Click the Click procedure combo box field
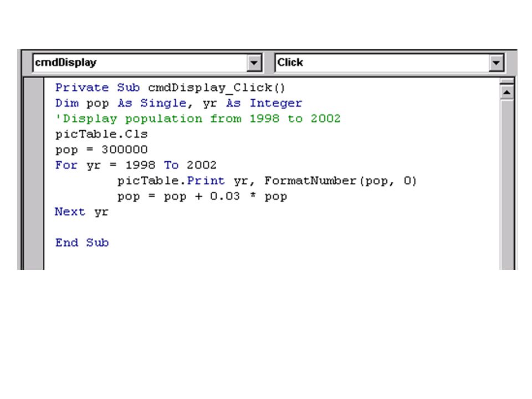This screenshot has width=532, height=399. tap(390, 63)
